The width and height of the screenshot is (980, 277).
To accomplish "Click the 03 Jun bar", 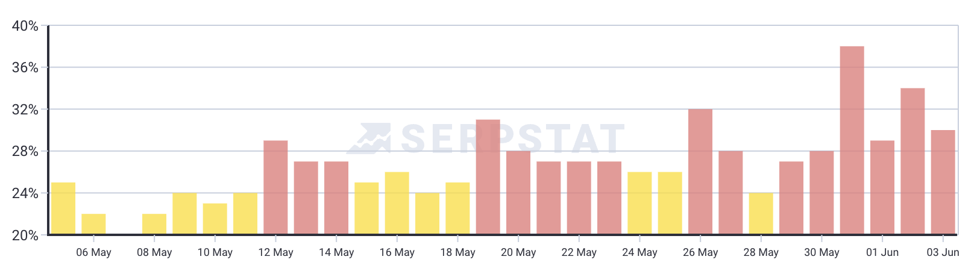I will point(943,182).
